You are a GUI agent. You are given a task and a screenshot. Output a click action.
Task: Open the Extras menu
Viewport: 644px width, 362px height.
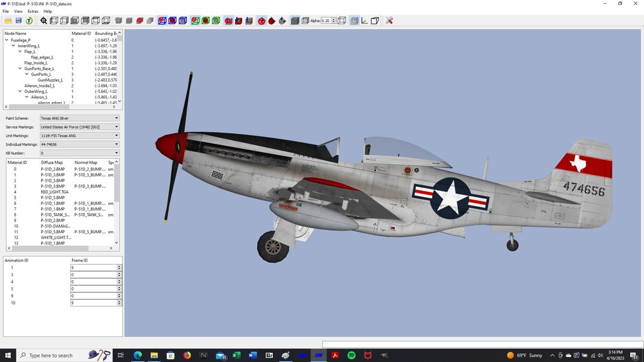coord(33,12)
